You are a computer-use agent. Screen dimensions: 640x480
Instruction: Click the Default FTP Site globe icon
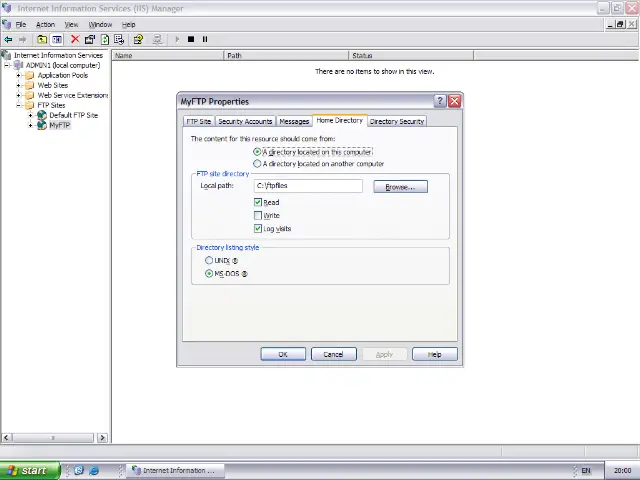tap(42, 115)
